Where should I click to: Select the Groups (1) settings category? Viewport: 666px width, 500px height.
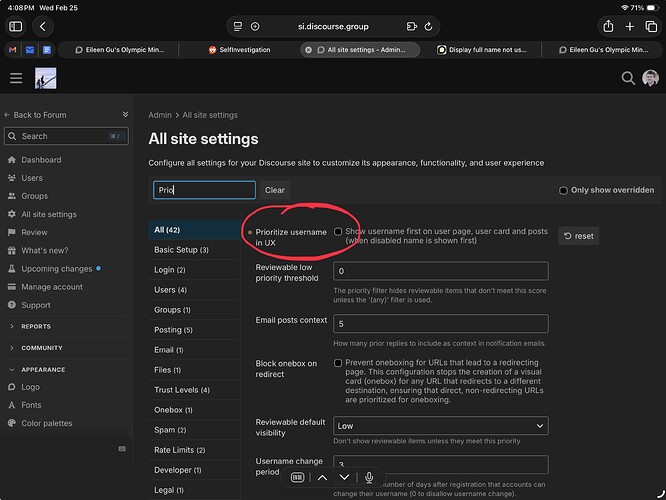click(195, 310)
